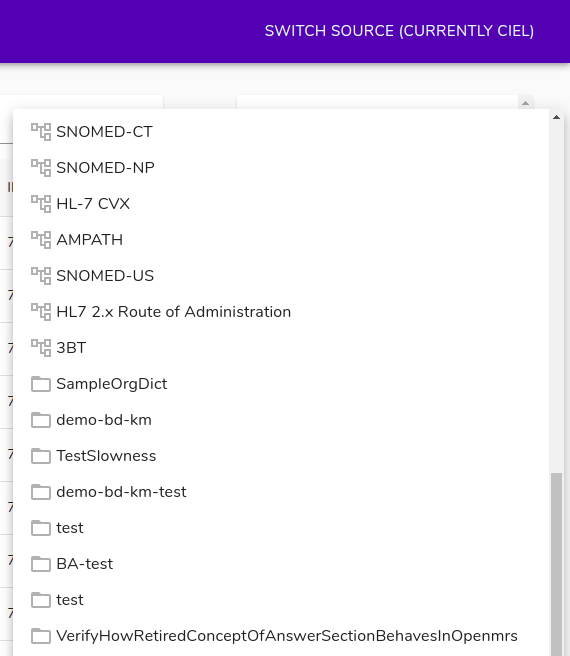Image resolution: width=570 pixels, height=656 pixels.
Task: Select the 3BT source entry
Action: (x=281, y=348)
